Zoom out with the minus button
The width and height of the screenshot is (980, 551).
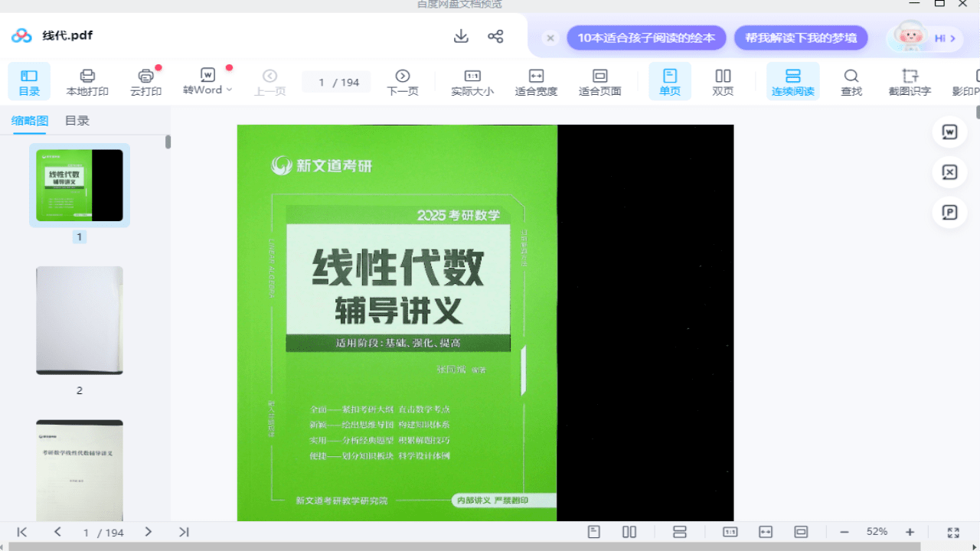(x=844, y=532)
